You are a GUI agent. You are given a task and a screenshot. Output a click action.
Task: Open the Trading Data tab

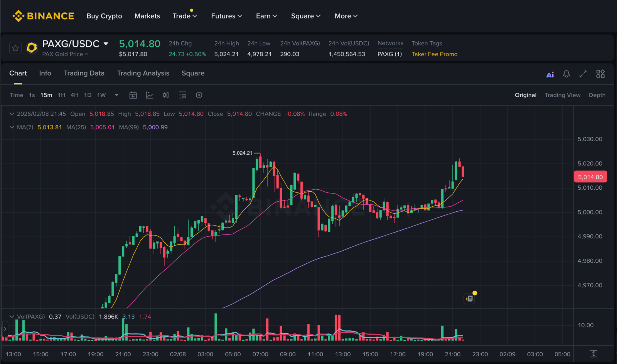(x=84, y=73)
